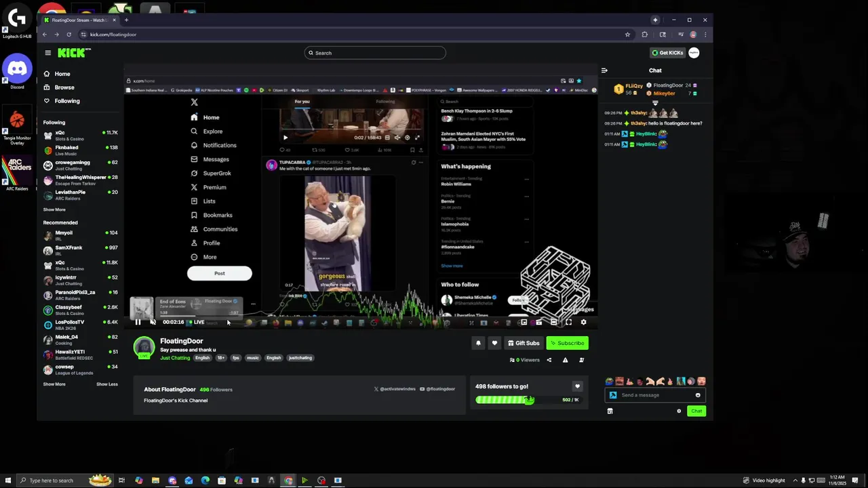Click the Send a message field
Screen dimensions: 868x488
point(654,395)
